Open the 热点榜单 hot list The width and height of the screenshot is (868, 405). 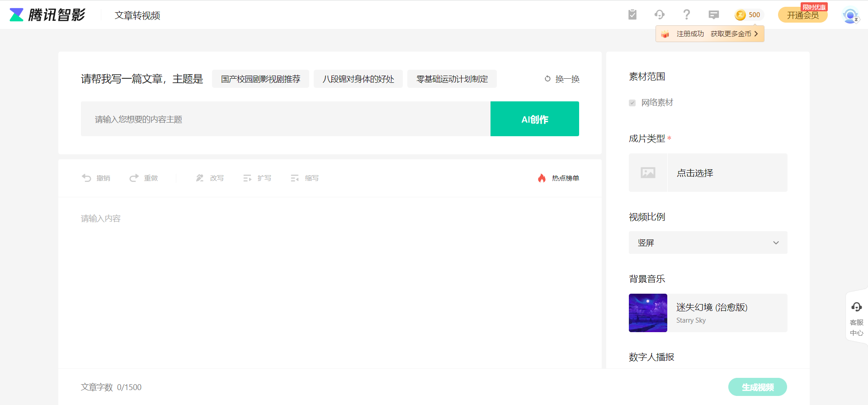[x=559, y=178]
